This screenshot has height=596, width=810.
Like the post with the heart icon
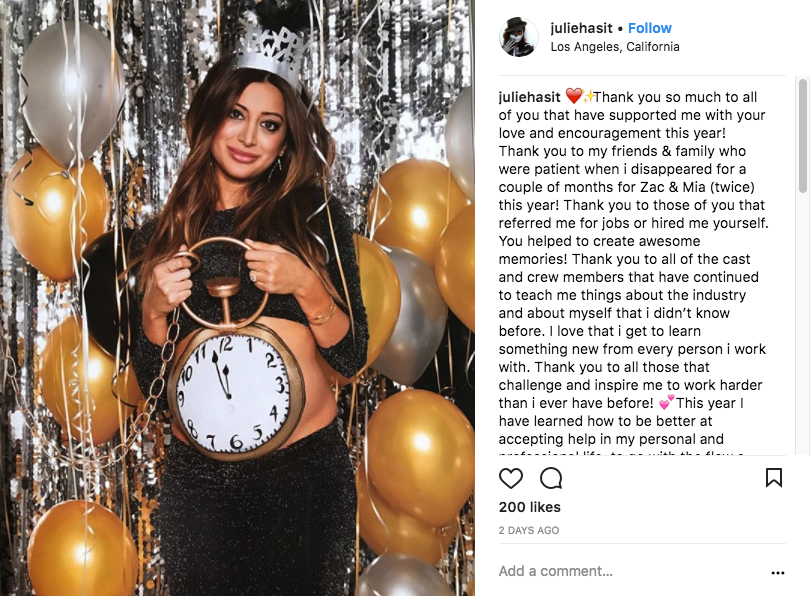point(511,478)
